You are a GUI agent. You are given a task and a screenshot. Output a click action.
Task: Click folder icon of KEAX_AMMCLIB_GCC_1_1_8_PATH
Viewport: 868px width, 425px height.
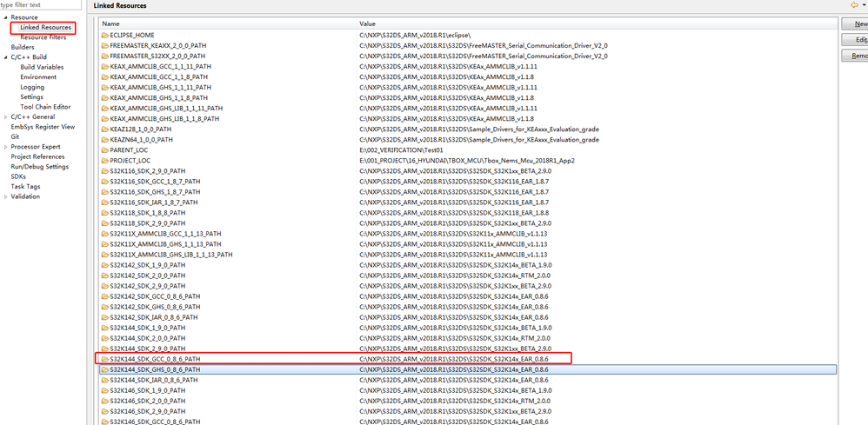[105, 77]
